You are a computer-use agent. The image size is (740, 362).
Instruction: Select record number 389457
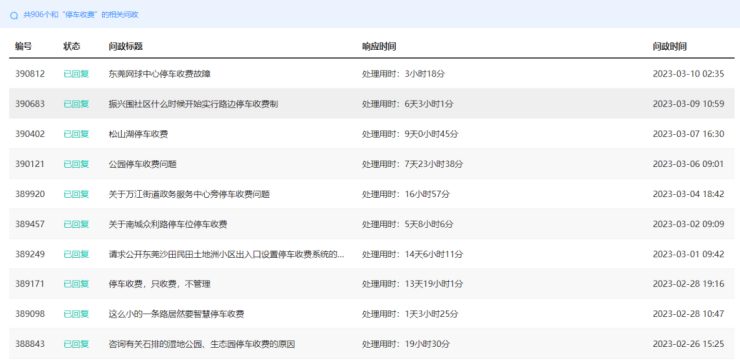30,224
